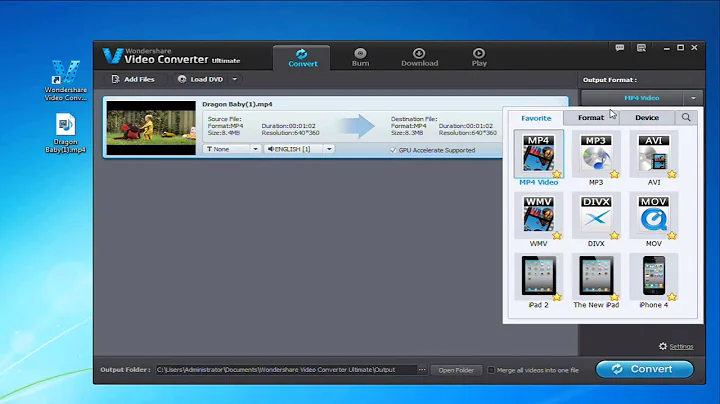Switch to the Burn tab
The height and width of the screenshot is (404, 720).
click(x=360, y=58)
